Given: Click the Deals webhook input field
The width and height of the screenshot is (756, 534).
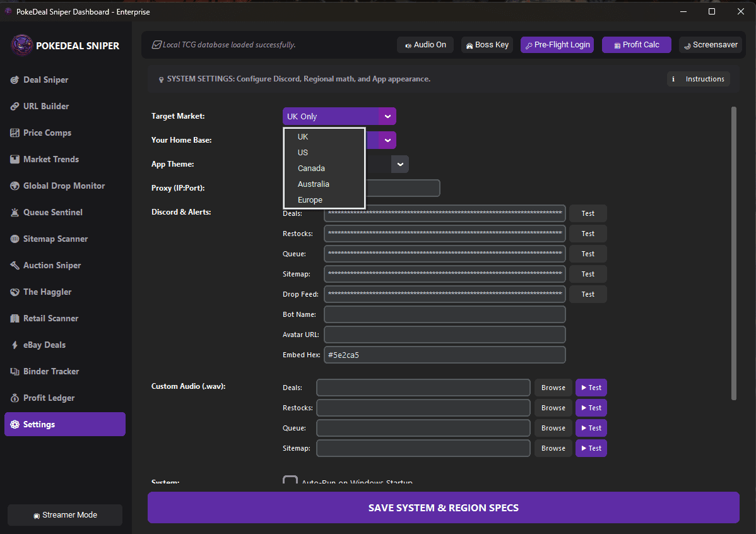Looking at the screenshot, I should click(444, 213).
